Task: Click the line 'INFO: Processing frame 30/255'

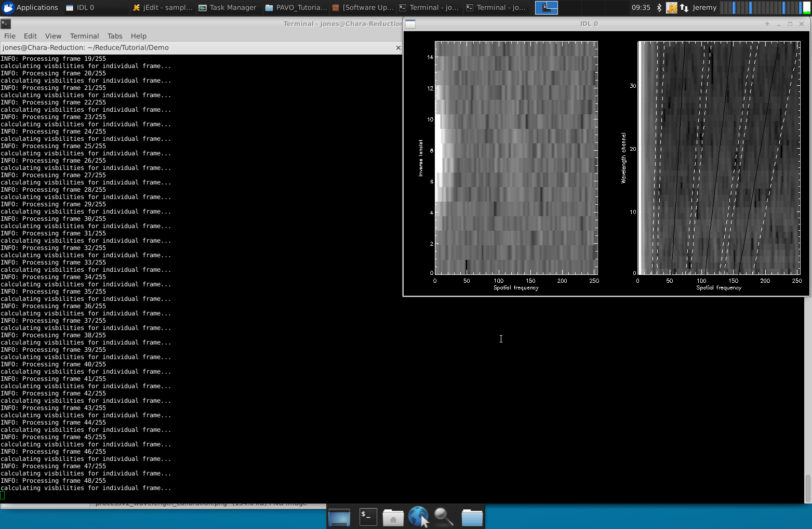Action: (x=53, y=219)
